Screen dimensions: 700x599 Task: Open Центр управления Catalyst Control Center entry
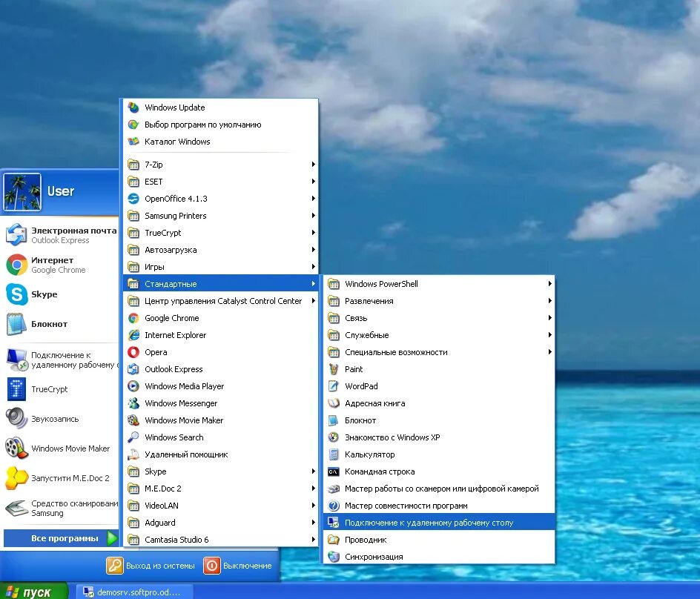point(220,301)
